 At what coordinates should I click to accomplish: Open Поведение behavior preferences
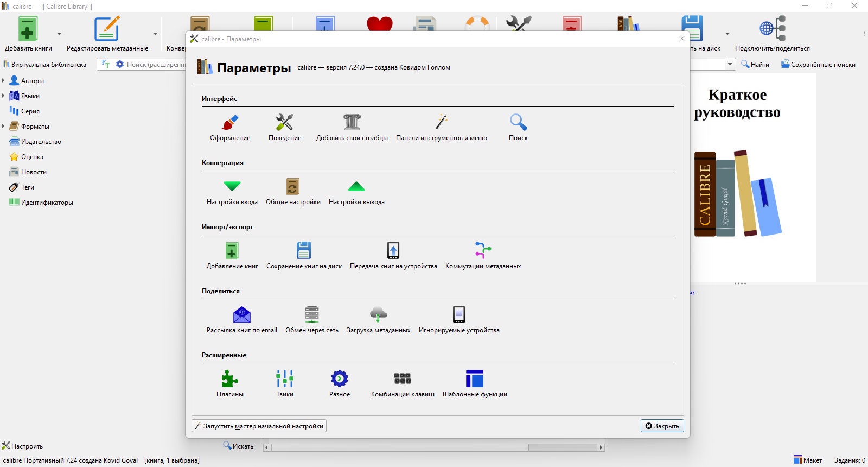284,127
